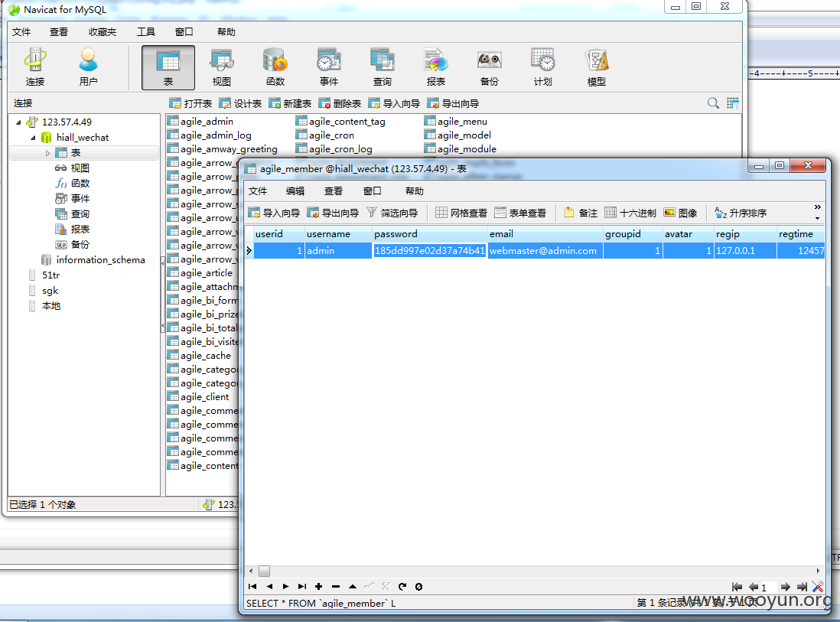Show the 事件 (Event) objects icon
Viewport: 840px width, 622px height.
pos(329,67)
